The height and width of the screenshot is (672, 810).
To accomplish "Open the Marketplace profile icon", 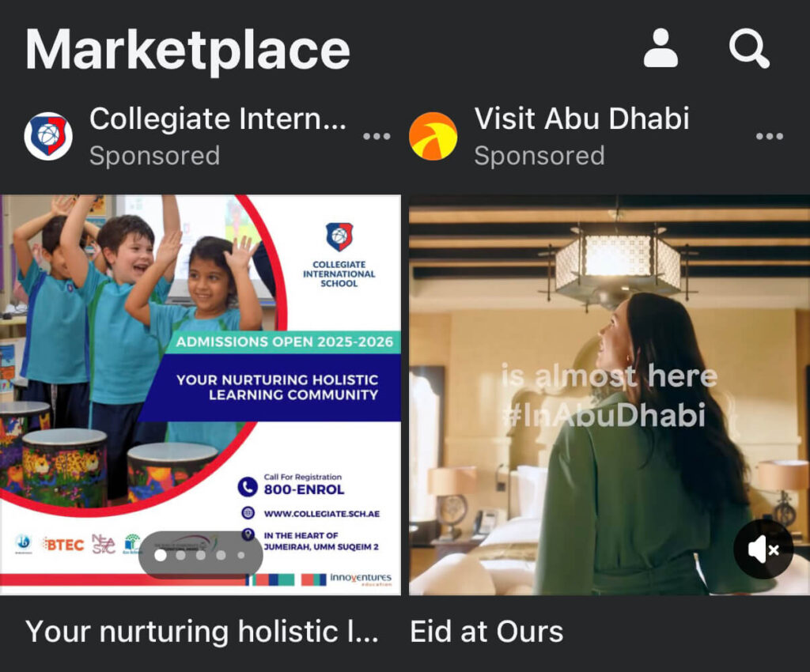I will [x=660, y=48].
